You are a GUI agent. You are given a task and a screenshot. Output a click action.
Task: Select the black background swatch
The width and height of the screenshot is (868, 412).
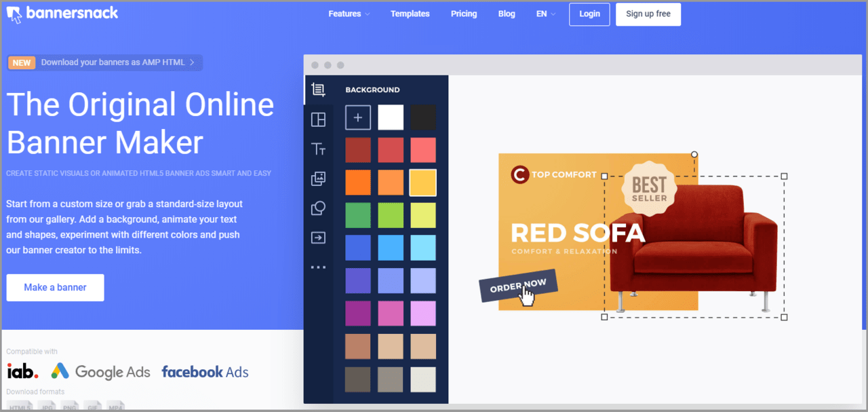pyautogui.click(x=423, y=117)
